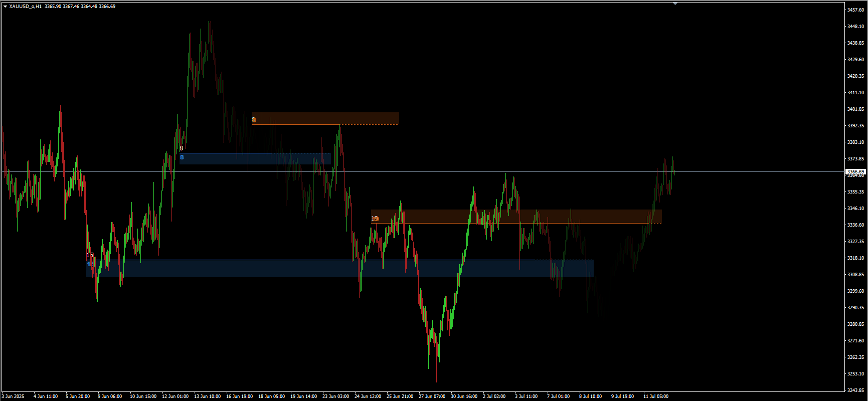The image size is (868, 401).
Task: Click the 13 Jun 10:00 time label
Action: pyautogui.click(x=208, y=396)
